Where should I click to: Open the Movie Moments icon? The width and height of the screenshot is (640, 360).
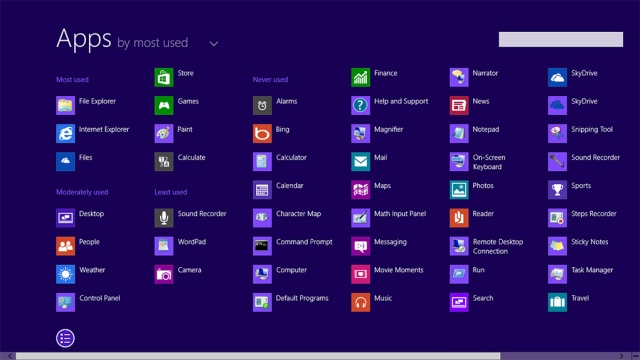point(360,274)
